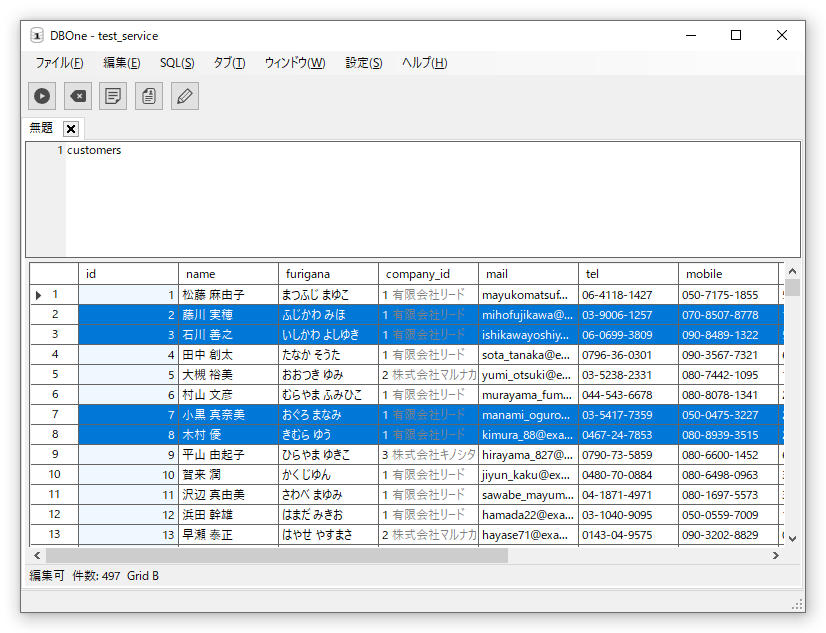
Task: Click the company_id column header
Action: click(x=428, y=274)
